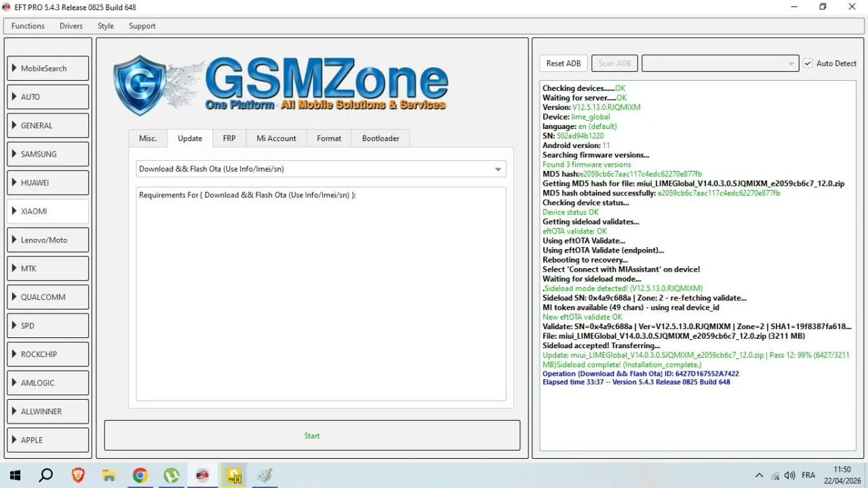Switch to the Mi Account tab
Screen dimensions: 868x488
pyautogui.click(x=276, y=138)
